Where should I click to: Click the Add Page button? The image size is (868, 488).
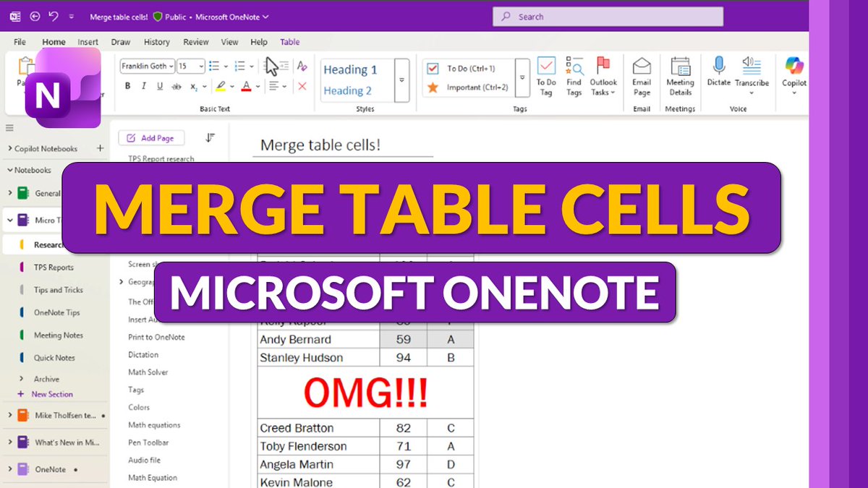click(x=151, y=138)
